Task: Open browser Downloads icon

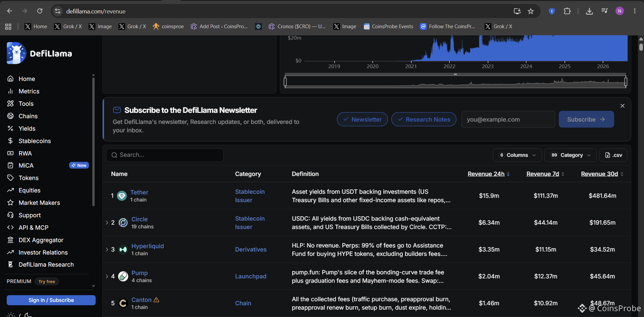Action: click(x=589, y=11)
